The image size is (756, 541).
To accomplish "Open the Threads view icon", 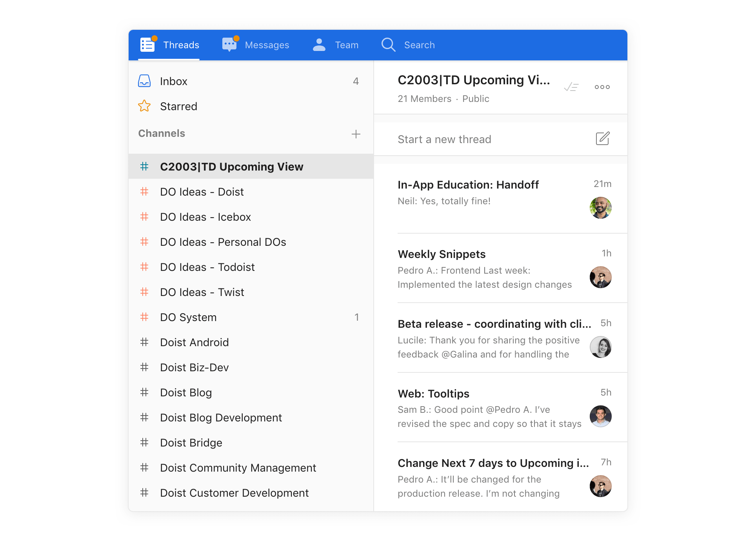I will tap(147, 45).
